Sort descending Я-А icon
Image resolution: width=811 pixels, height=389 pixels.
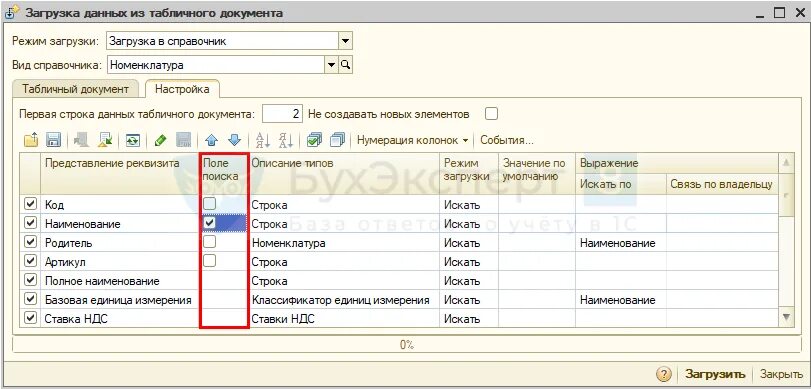[x=286, y=140]
